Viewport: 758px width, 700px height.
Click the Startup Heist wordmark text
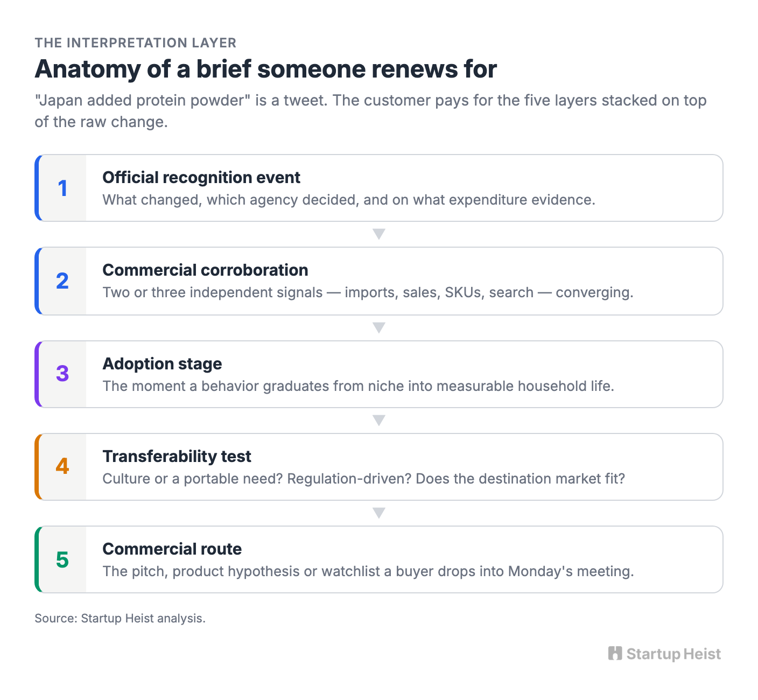click(x=673, y=654)
